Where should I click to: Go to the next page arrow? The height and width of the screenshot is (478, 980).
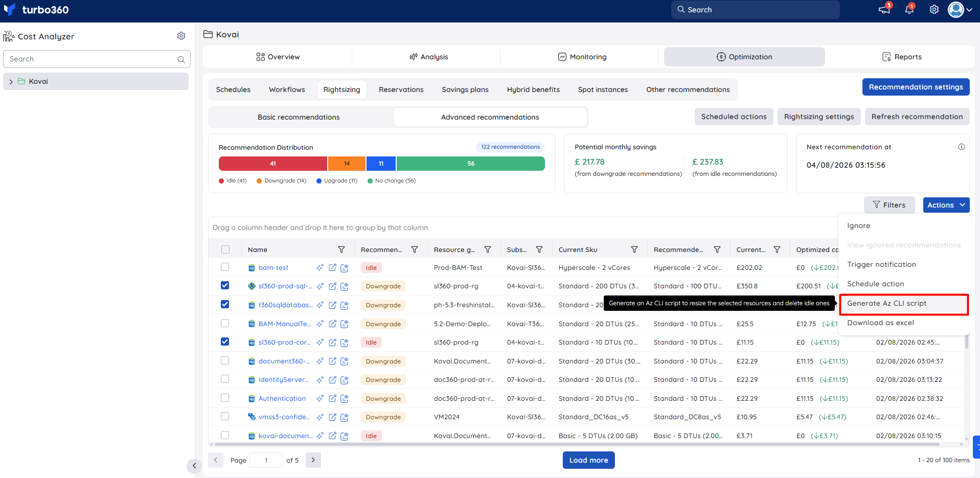coord(313,460)
